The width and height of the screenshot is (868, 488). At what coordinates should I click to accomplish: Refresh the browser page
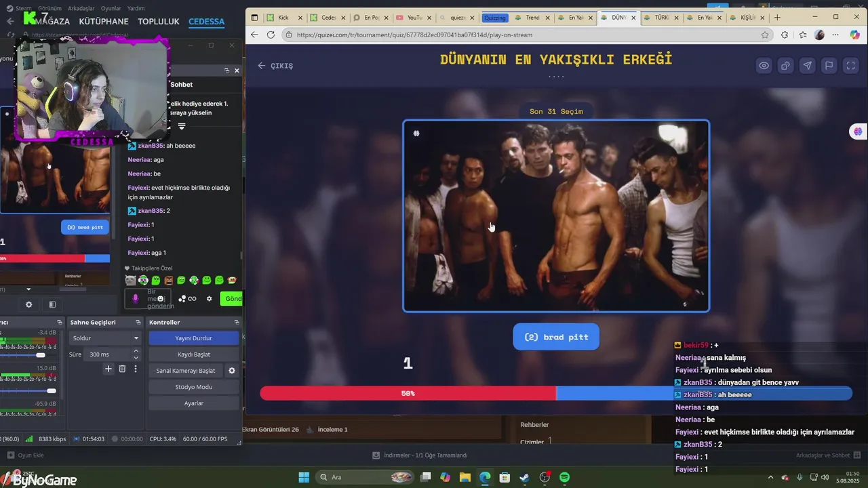271,35
